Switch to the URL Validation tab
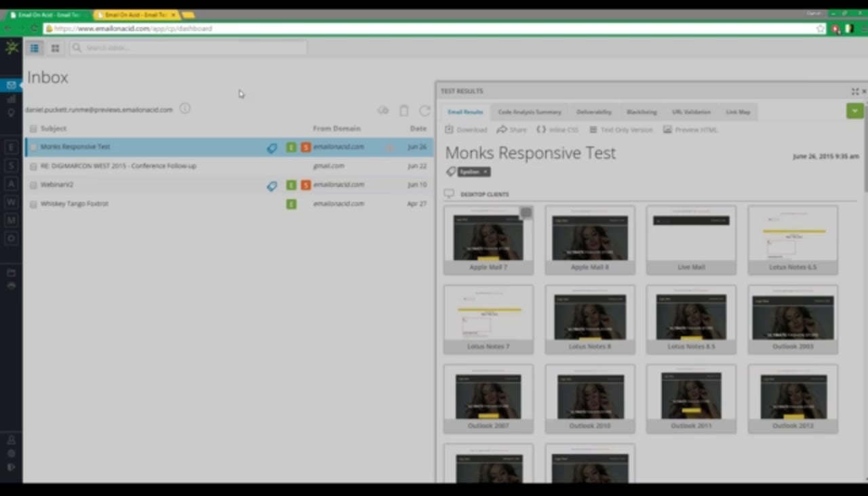This screenshot has width=868, height=496. click(x=692, y=112)
